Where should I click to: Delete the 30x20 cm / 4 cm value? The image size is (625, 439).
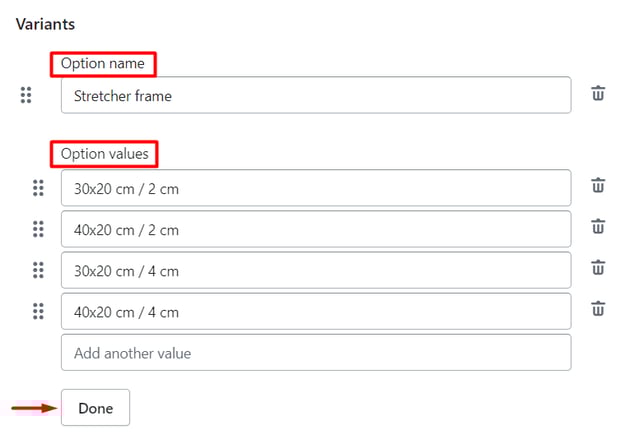coord(598,269)
